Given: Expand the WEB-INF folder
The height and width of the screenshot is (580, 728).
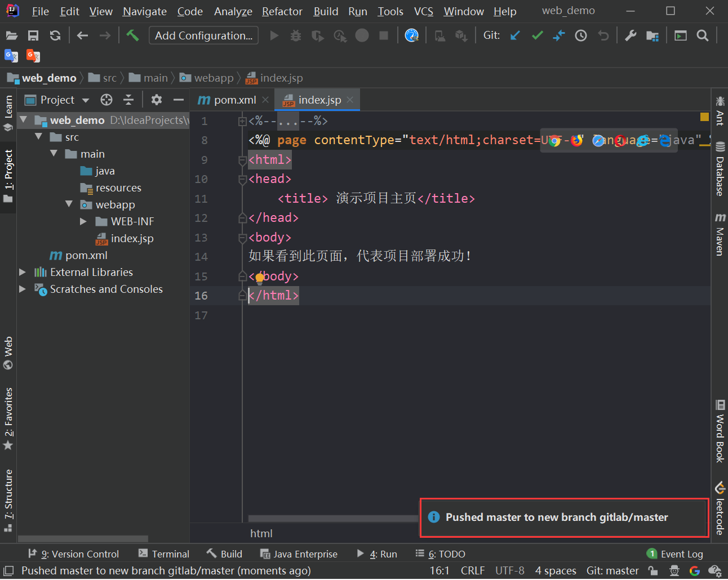Looking at the screenshot, I should (x=83, y=221).
